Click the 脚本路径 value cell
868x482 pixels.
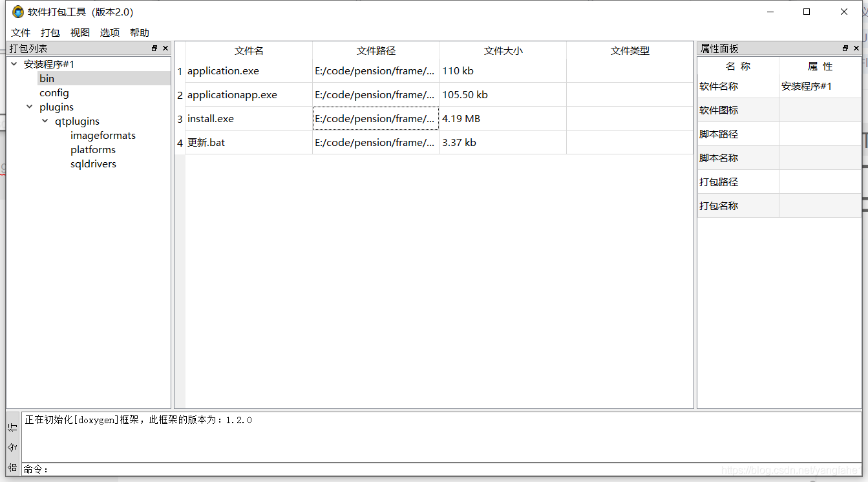820,134
